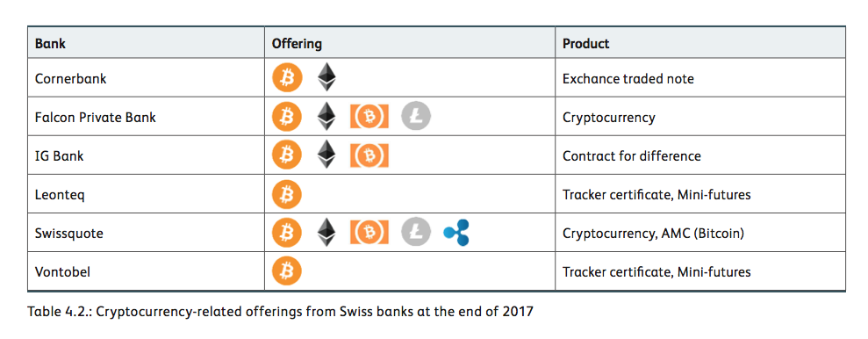
Task: Click the Bitcoin icon in Vontobel row
Action: pyautogui.click(x=287, y=271)
